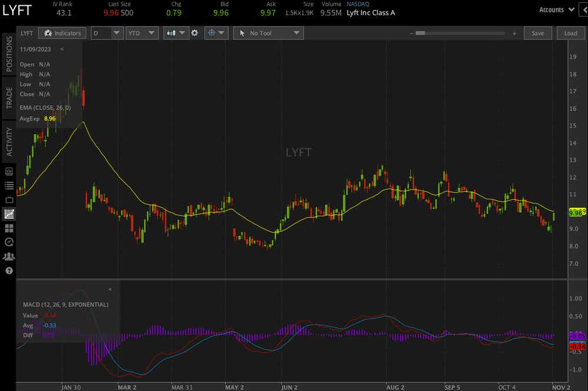Open the D interval dropdown
This screenshot has width=588, height=391.
tap(106, 33)
